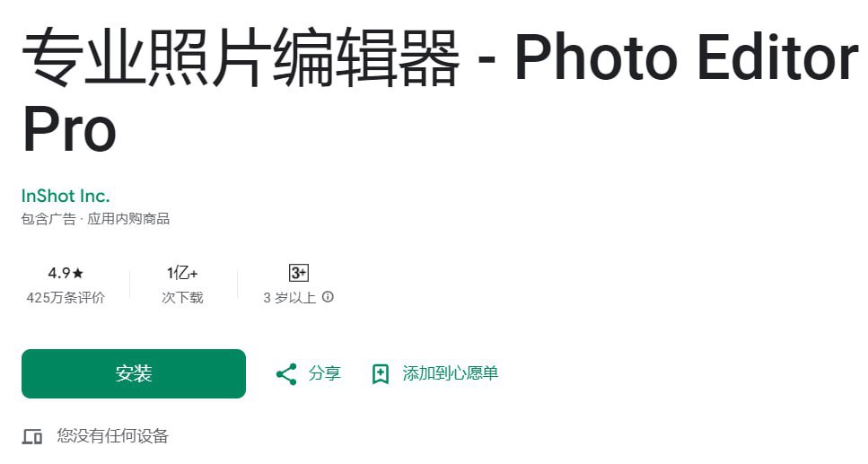The width and height of the screenshot is (868, 464).
Task: Click the 3+ content rating badge
Action: (298, 273)
